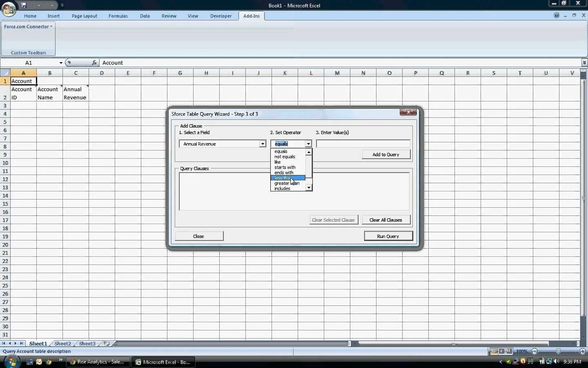The height and width of the screenshot is (368, 588).
Task: Switch to the Review ribbon tab
Action: 169,16
